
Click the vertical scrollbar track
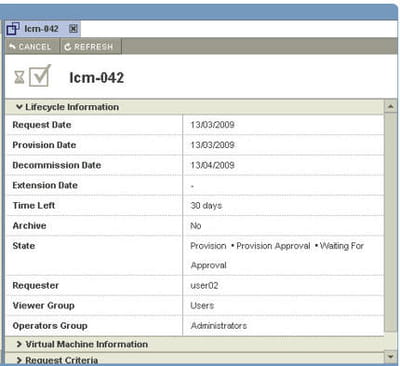(390, 222)
